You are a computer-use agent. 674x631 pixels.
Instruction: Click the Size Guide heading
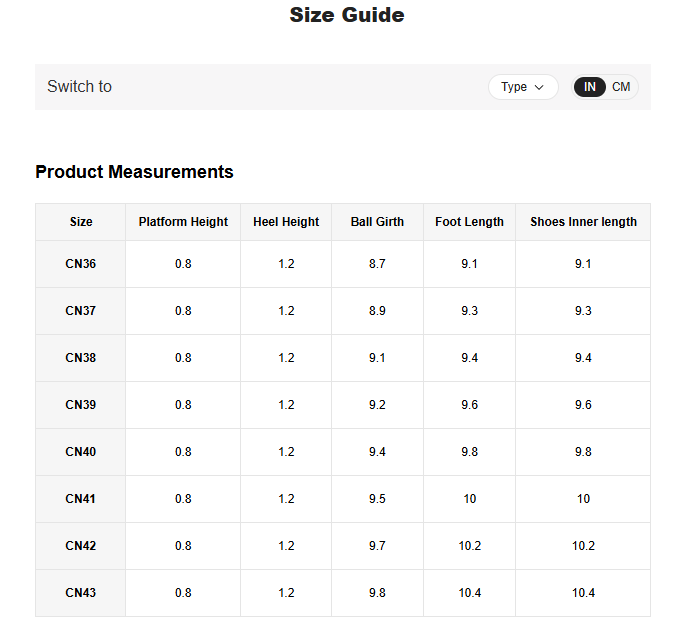[347, 15]
